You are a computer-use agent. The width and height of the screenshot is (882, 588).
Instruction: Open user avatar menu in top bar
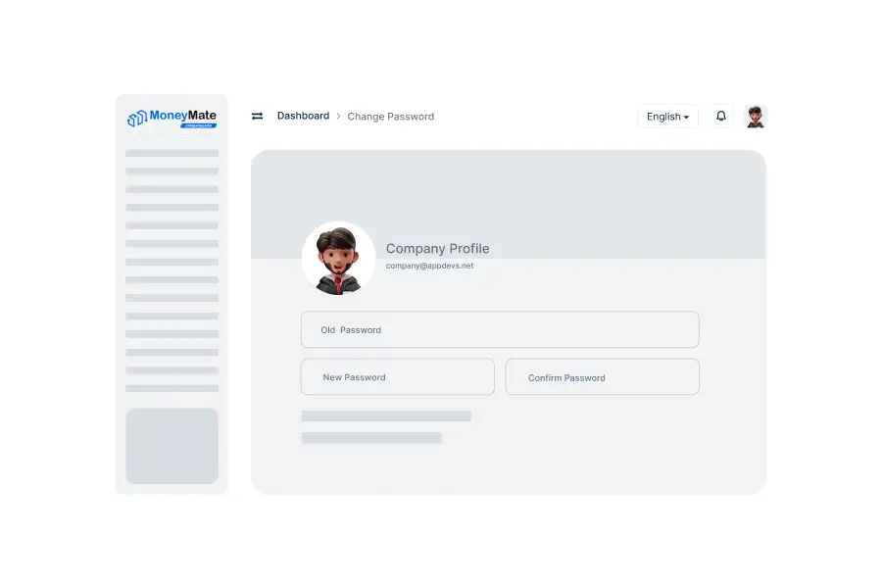pos(755,117)
